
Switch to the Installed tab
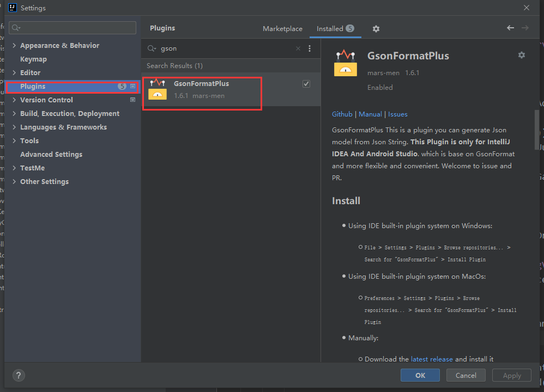click(x=335, y=29)
